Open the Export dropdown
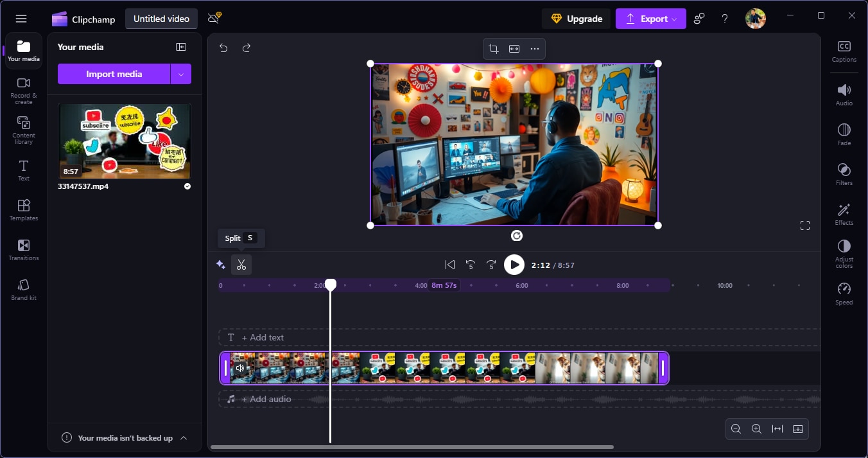Screen dimensions: 868x458 (x=650, y=19)
